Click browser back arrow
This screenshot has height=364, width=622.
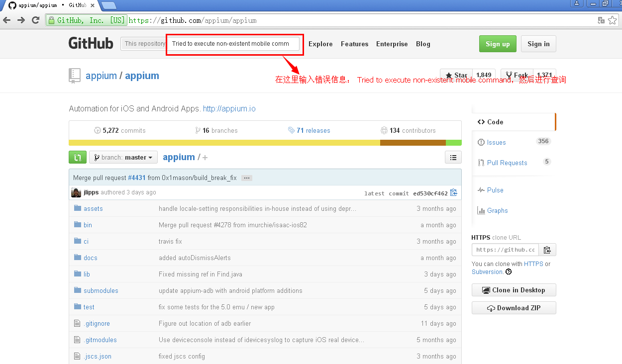tap(6, 20)
